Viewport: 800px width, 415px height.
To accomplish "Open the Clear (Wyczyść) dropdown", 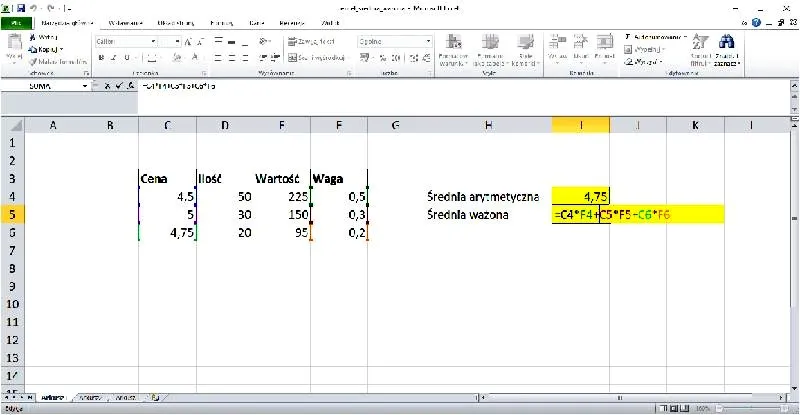I will [x=661, y=62].
